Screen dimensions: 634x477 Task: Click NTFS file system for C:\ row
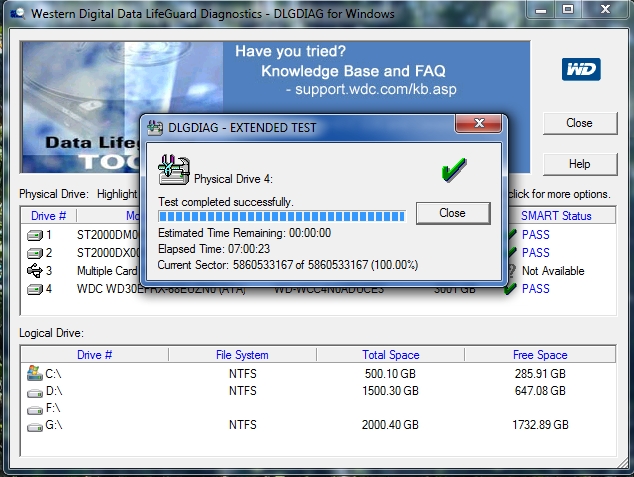coord(243,374)
